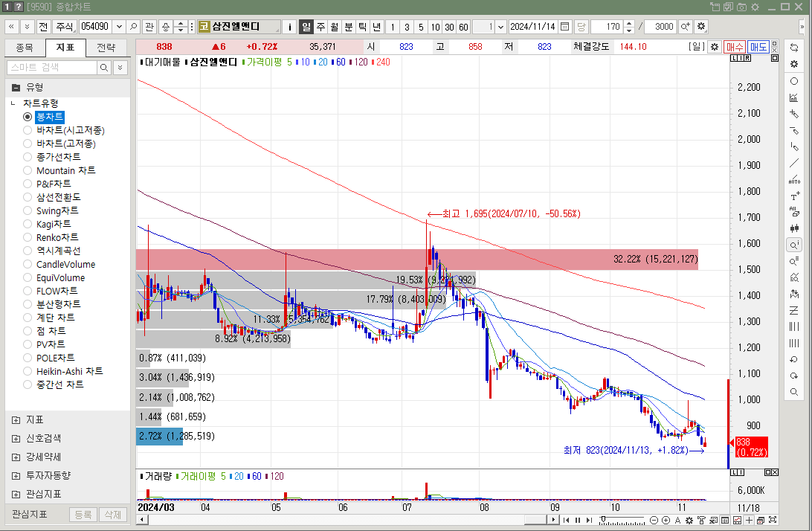This screenshot has height=531, width=812.
Task: Click the fullscreen frame icon in bottom toolbar
Action: click(773, 520)
